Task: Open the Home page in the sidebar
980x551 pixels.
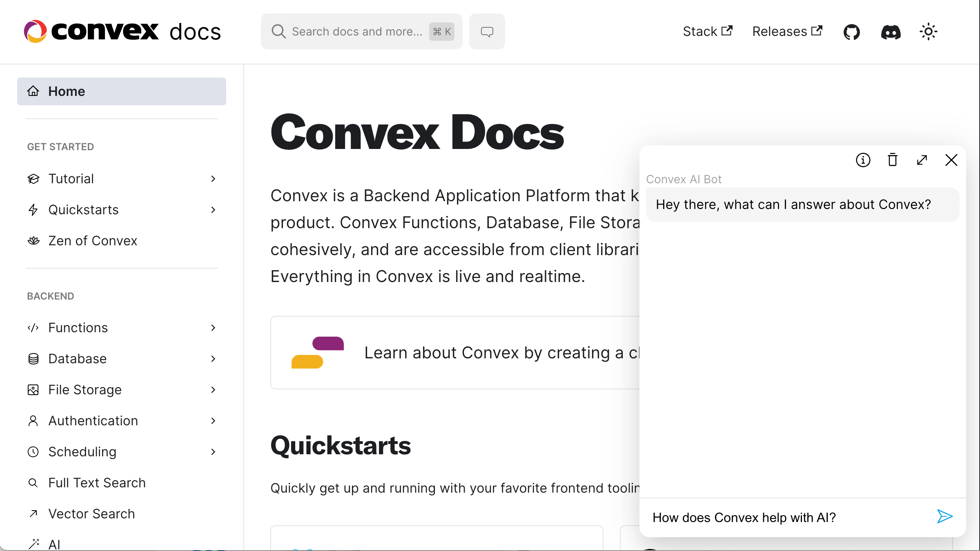Action: (x=67, y=91)
